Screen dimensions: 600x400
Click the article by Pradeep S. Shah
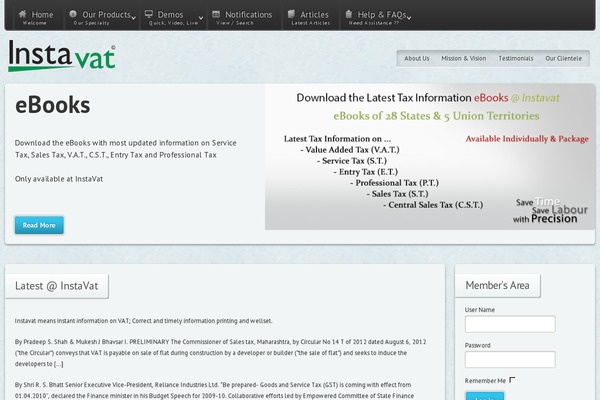click(220, 353)
